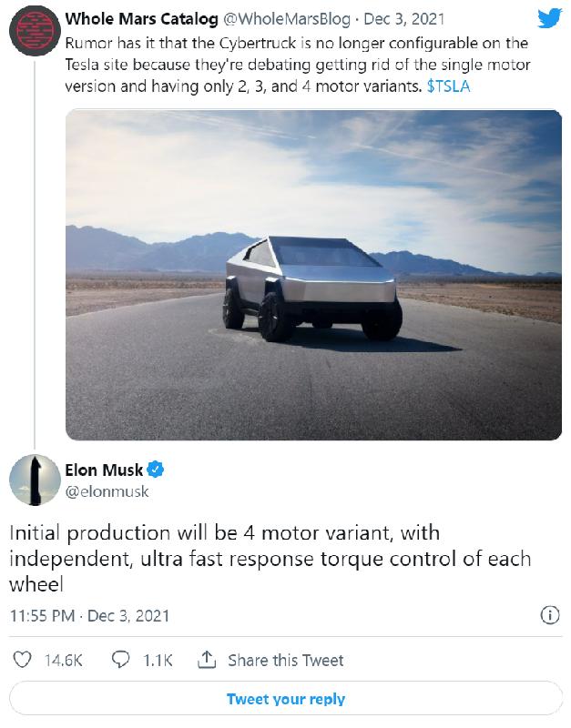This screenshot has height=728, width=571.
Task: Click the Dec 3, 2021 date of the quoted tweet
Action: pos(402,18)
